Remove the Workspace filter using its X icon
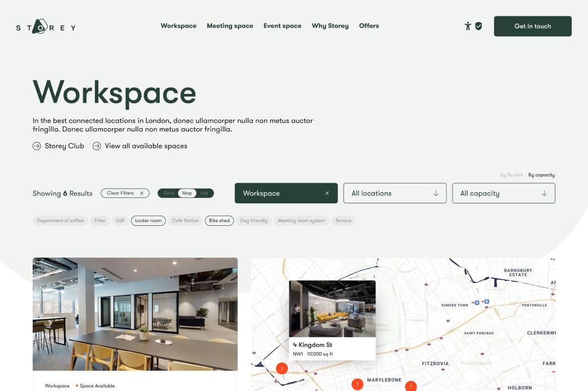This screenshot has width=588, height=391. [x=327, y=193]
